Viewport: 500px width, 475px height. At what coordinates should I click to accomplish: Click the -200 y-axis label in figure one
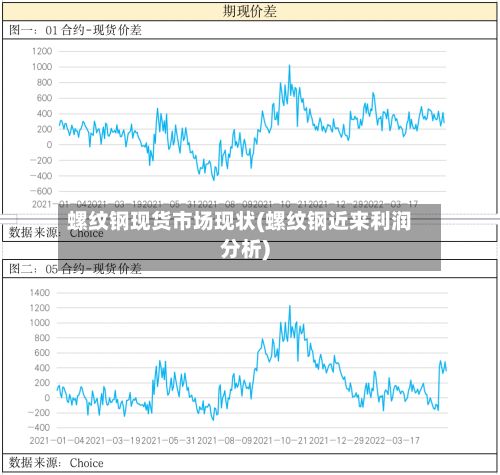41,160
